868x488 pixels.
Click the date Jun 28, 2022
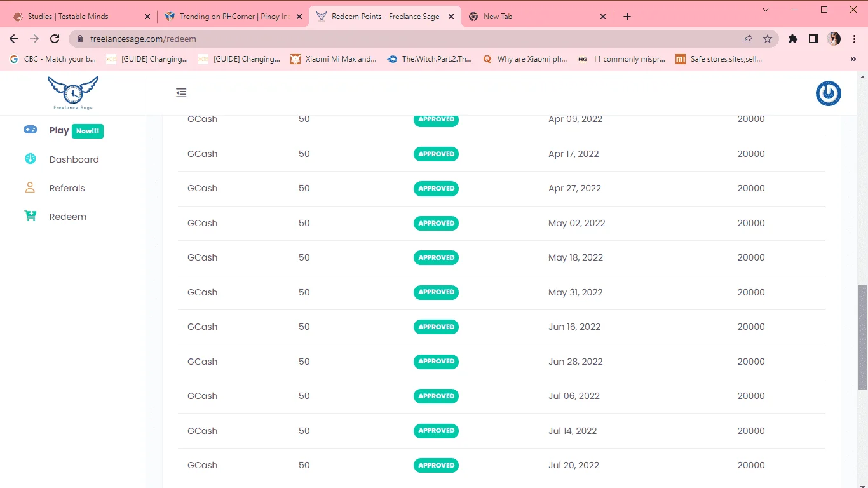575,362
